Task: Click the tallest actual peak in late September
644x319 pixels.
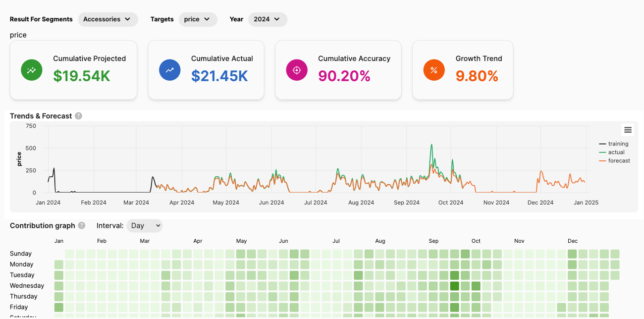Action: (x=431, y=145)
